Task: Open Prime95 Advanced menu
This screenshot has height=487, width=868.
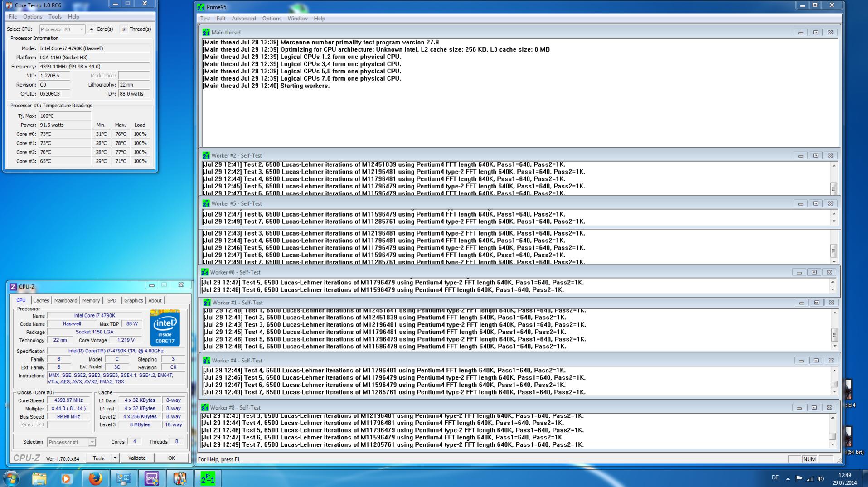Action: tap(244, 19)
